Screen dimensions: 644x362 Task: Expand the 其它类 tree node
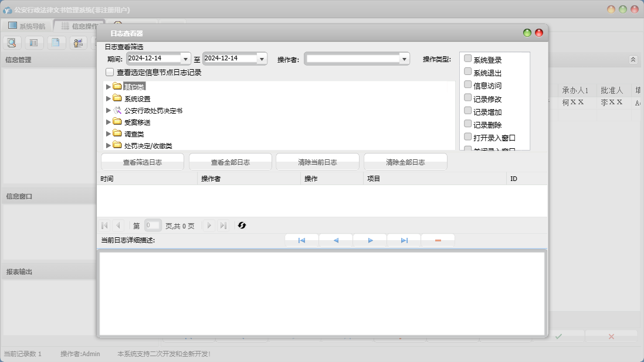click(x=109, y=87)
